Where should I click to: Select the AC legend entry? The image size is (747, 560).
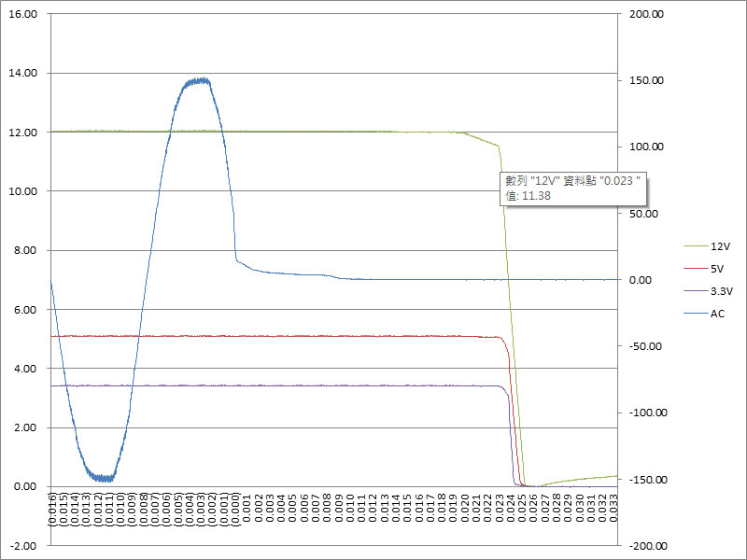pyautogui.click(x=704, y=314)
